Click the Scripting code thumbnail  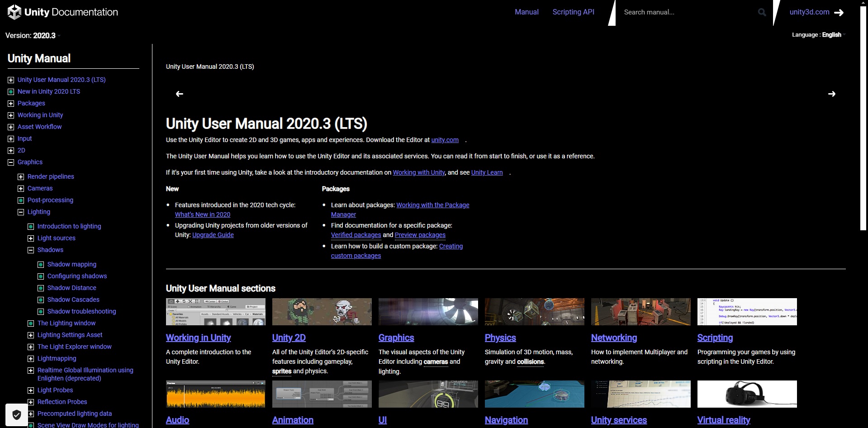pyautogui.click(x=747, y=312)
